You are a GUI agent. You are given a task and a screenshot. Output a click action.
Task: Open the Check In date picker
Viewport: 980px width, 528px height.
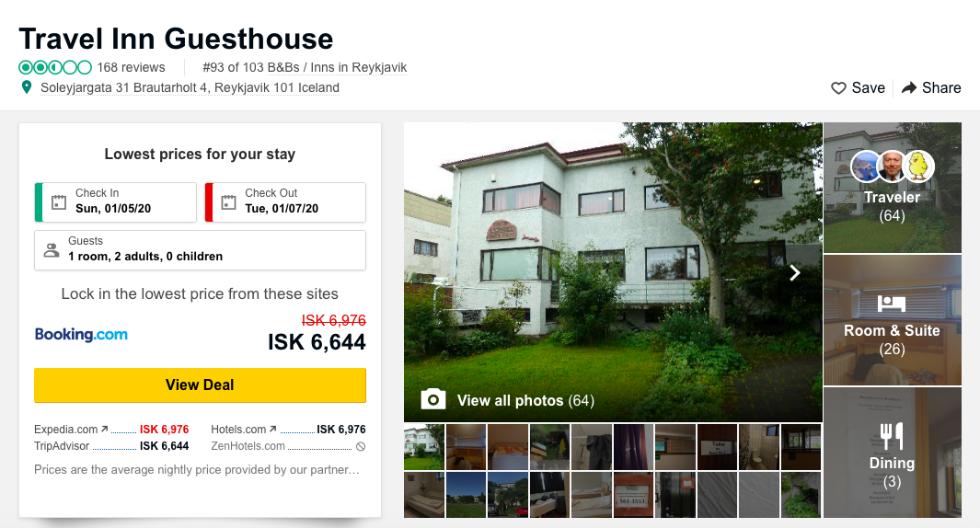tap(116, 201)
